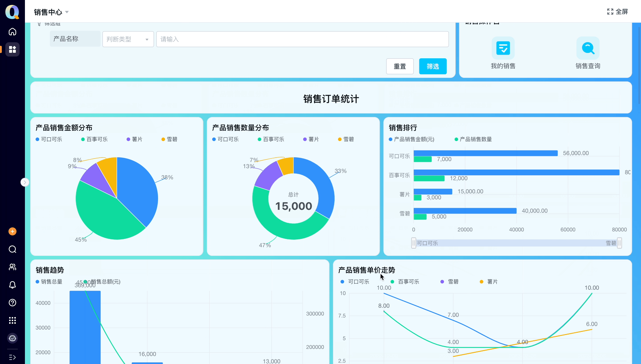
Task: Toggle 销售总额(元) legend in 销售趋势
Action: point(102,282)
